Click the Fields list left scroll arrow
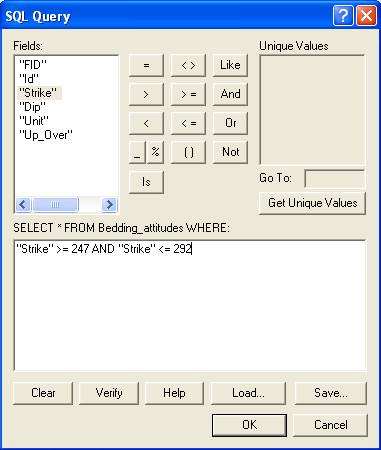 [23, 204]
